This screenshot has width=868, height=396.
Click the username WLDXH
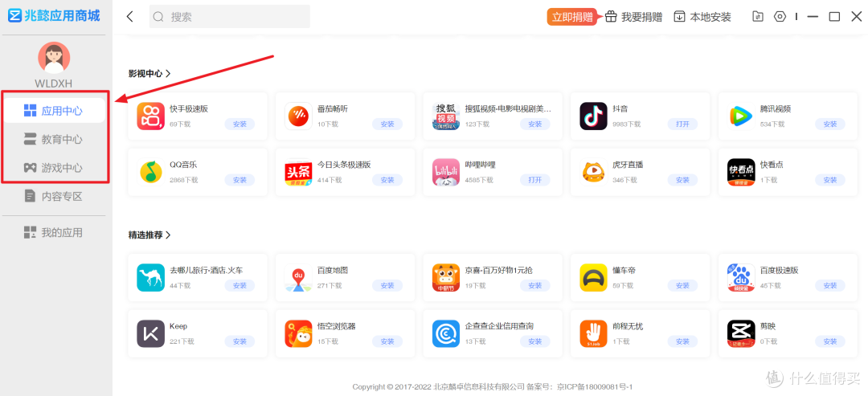tap(54, 84)
